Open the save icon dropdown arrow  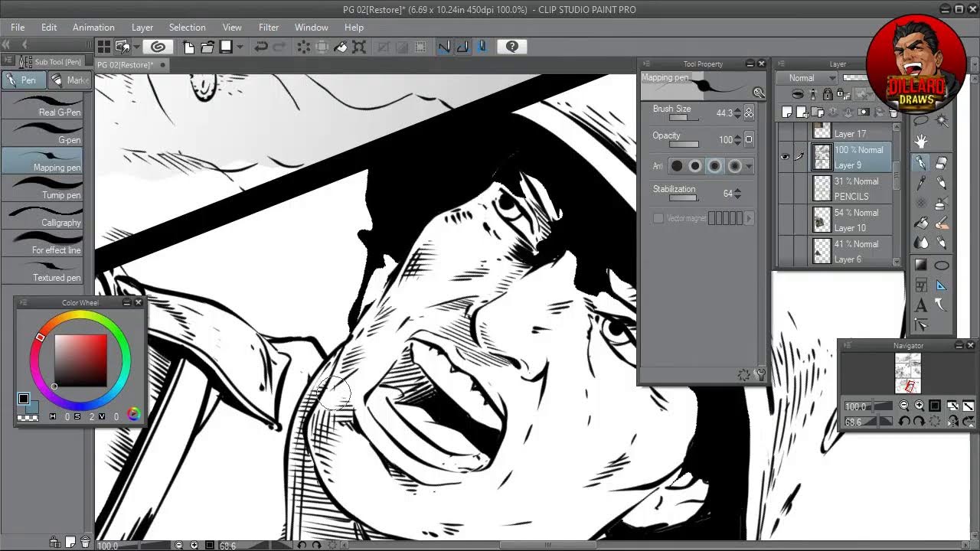pyautogui.click(x=240, y=47)
